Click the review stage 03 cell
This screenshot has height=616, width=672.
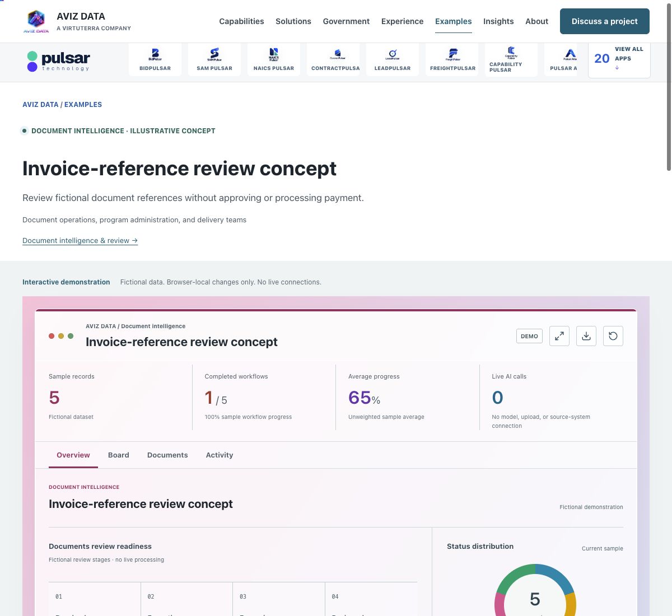coord(279,599)
